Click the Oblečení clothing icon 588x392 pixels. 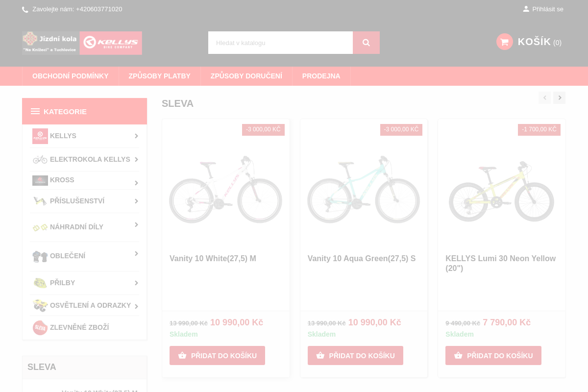point(40,256)
